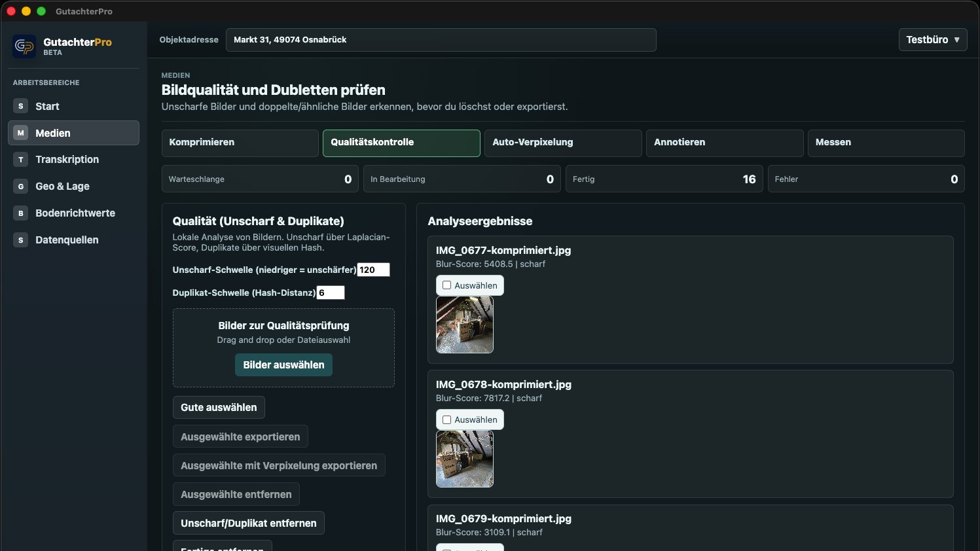Click Unscharf/Duplikat entfernen button
Screen dimensions: 980x551
coord(249,523)
